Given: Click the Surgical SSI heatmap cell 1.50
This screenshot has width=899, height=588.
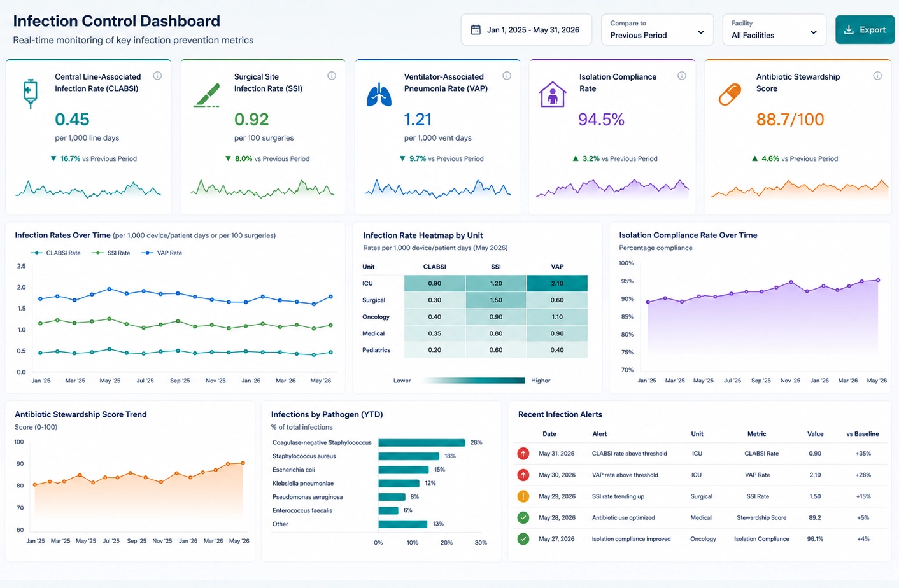Looking at the screenshot, I should pos(496,300).
